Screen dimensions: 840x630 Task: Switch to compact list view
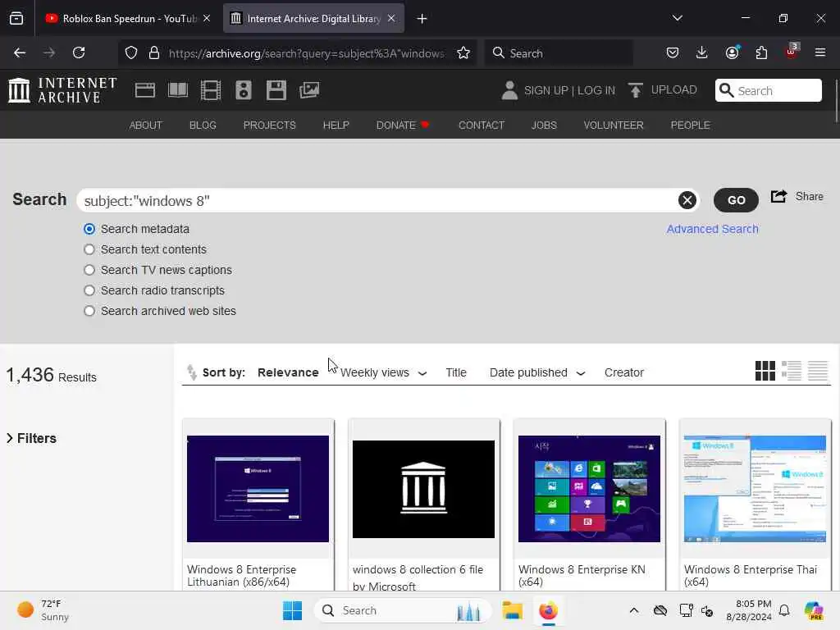pos(818,371)
